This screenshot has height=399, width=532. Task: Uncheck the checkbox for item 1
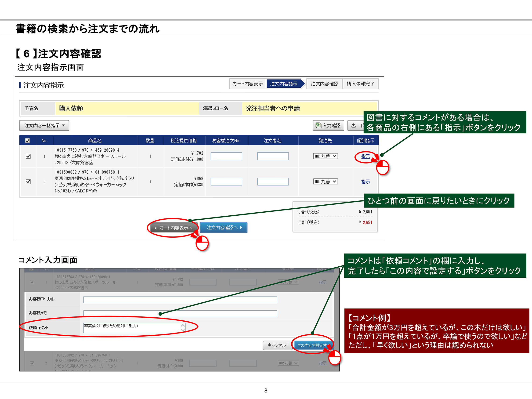pos(28,156)
